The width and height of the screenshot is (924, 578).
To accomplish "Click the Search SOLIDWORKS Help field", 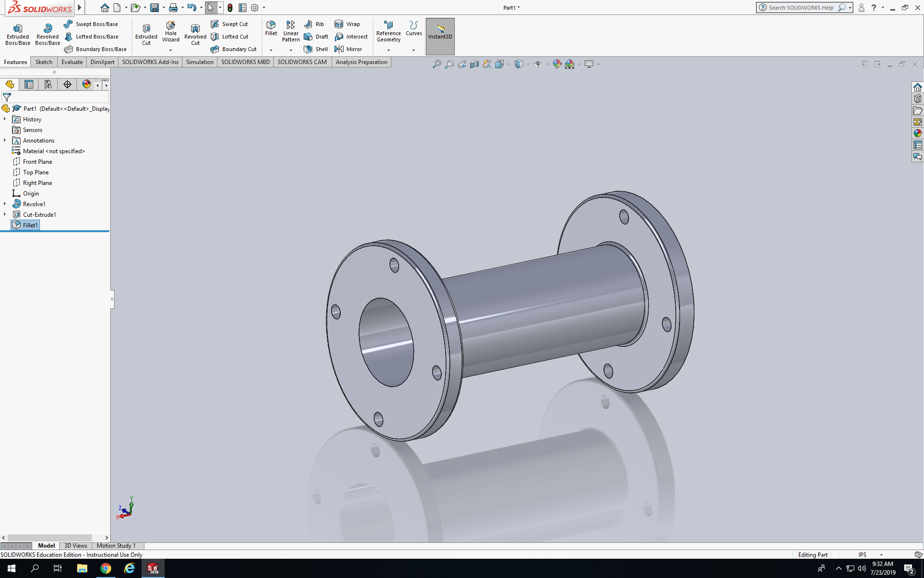I will tap(801, 8).
